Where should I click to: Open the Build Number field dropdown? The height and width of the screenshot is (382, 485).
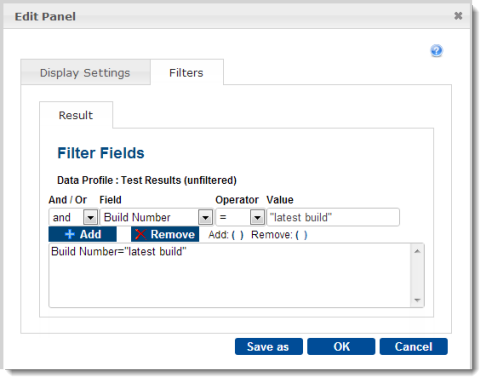point(205,218)
